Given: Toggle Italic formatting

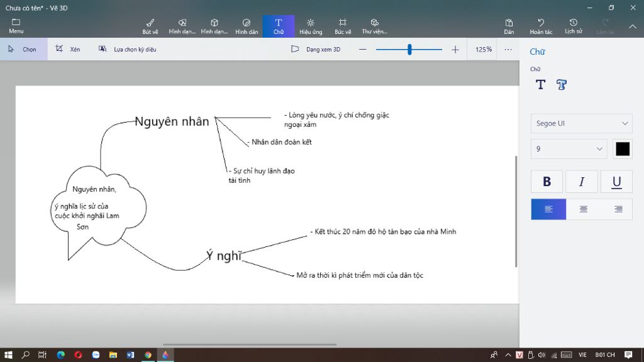Looking at the screenshot, I should [582, 182].
